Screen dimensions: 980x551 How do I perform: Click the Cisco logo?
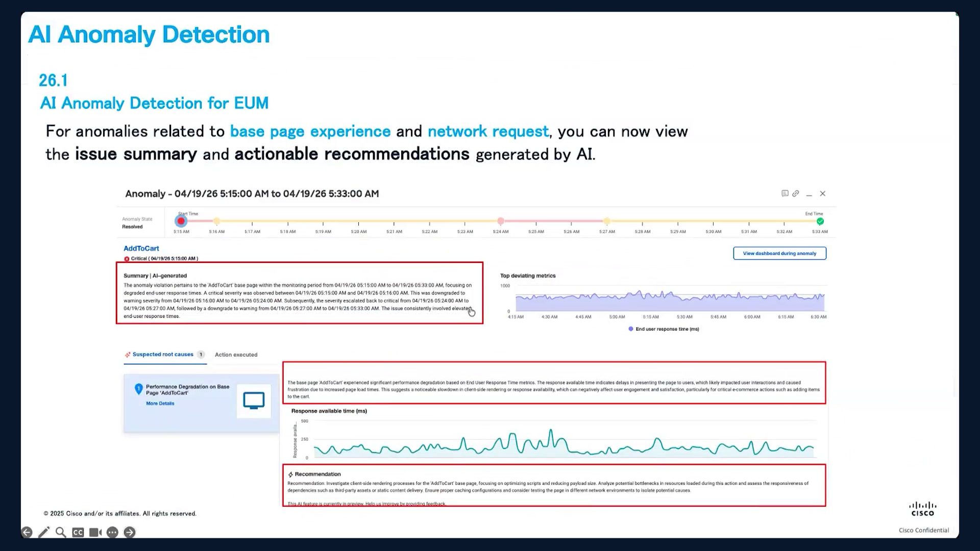[x=923, y=509]
